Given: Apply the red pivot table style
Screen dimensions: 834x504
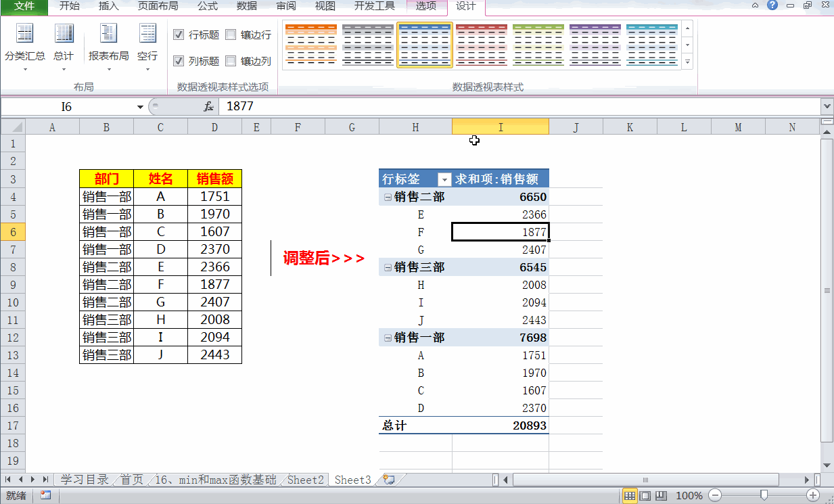Looking at the screenshot, I should coord(481,45).
